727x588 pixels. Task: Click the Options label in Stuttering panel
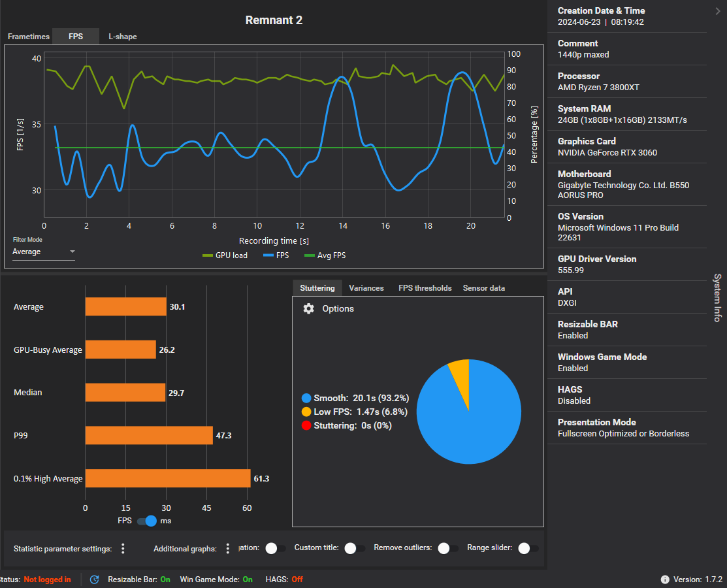(x=338, y=309)
